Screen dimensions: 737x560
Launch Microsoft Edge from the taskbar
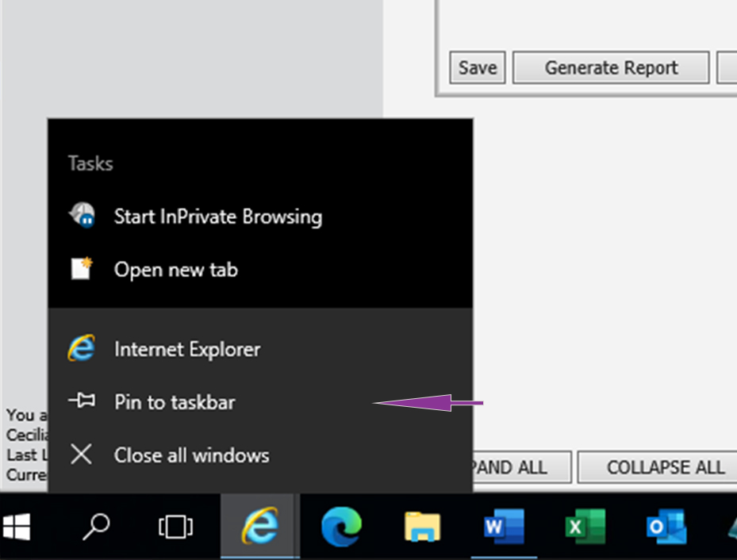tap(341, 526)
